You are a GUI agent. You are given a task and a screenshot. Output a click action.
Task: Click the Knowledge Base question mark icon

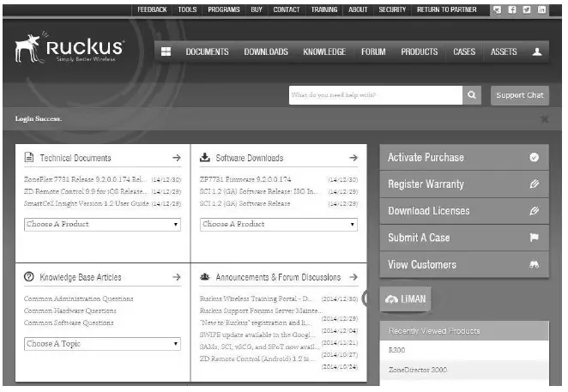point(28,277)
